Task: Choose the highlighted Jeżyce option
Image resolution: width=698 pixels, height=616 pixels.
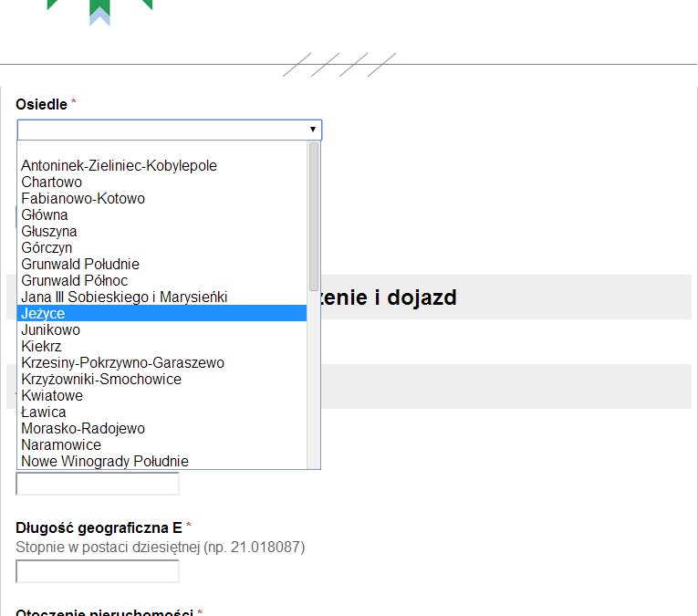Action: point(44,314)
